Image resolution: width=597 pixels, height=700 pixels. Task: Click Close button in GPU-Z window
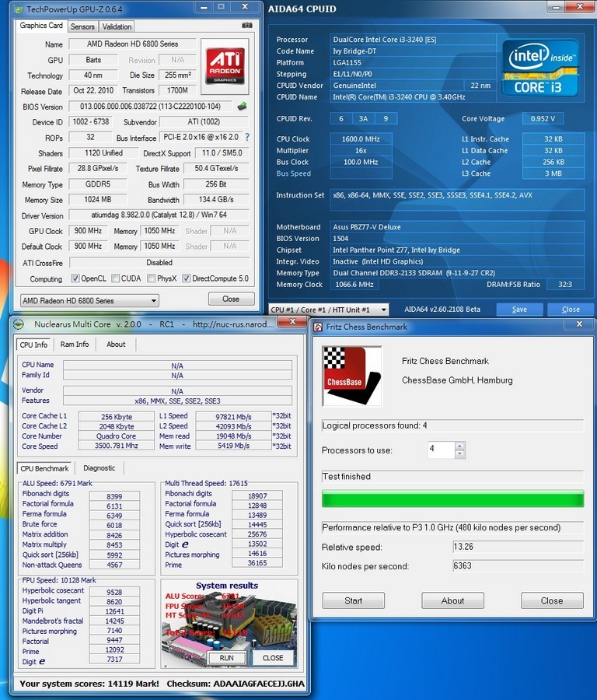tap(231, 299)
